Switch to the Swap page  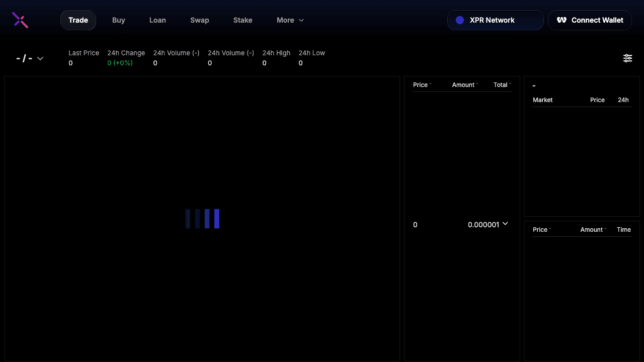[199, 20]
